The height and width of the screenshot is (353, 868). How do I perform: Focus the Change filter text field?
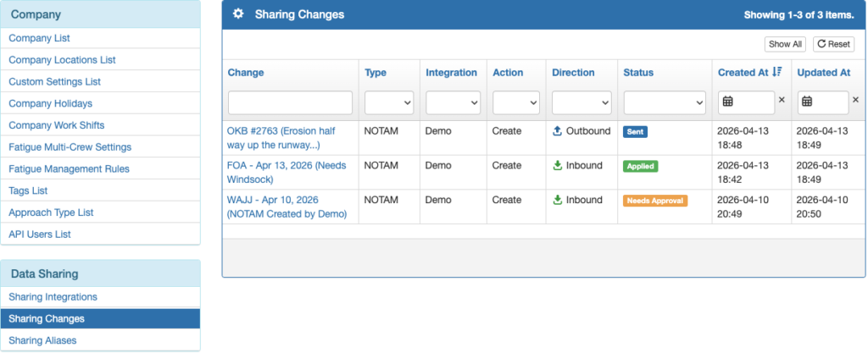pyautogui.click(x=290, y=102)
